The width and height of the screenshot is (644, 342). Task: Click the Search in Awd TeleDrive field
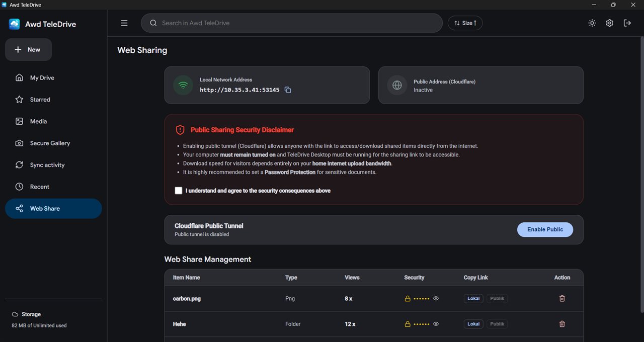(291, 23)
